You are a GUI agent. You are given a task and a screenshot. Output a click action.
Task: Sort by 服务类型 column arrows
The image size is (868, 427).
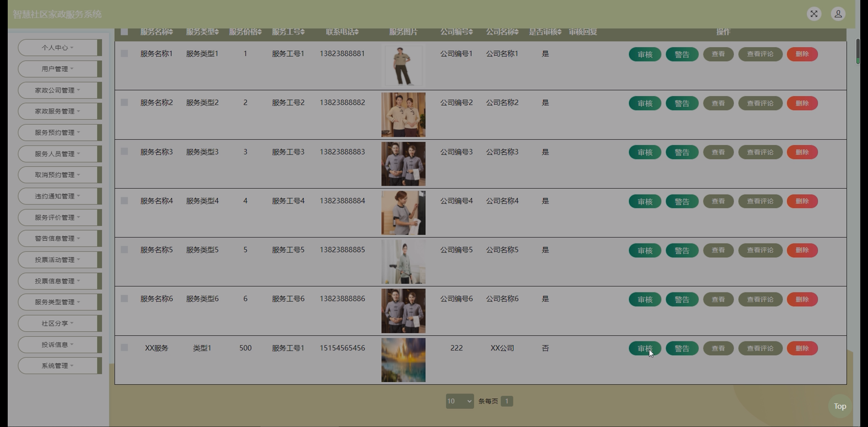(x=217, y=32)
